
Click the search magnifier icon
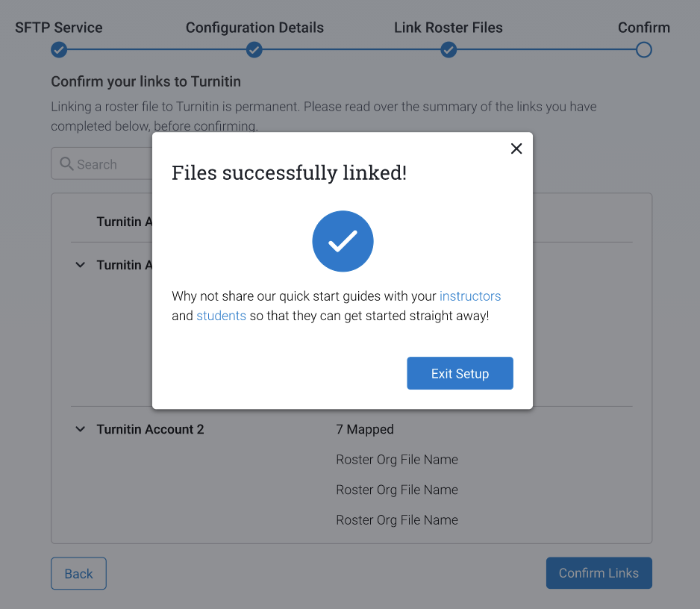coord(66,164)
